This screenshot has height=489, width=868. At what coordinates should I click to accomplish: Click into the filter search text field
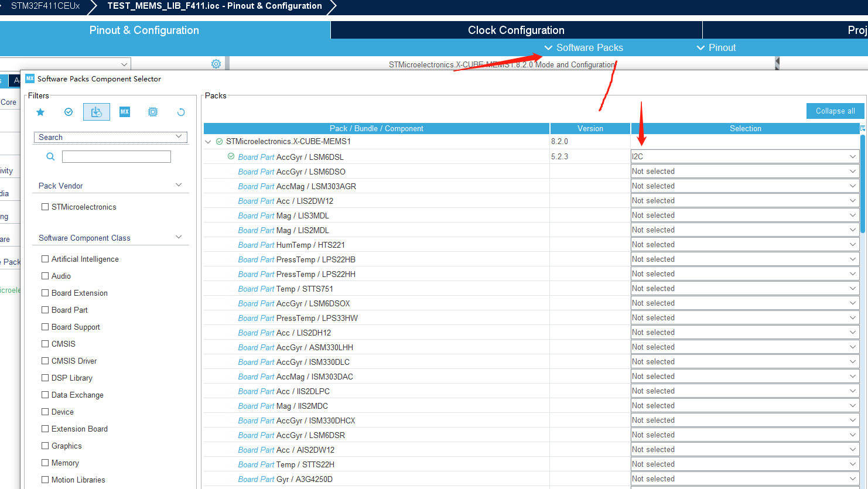tap(117, 156)
